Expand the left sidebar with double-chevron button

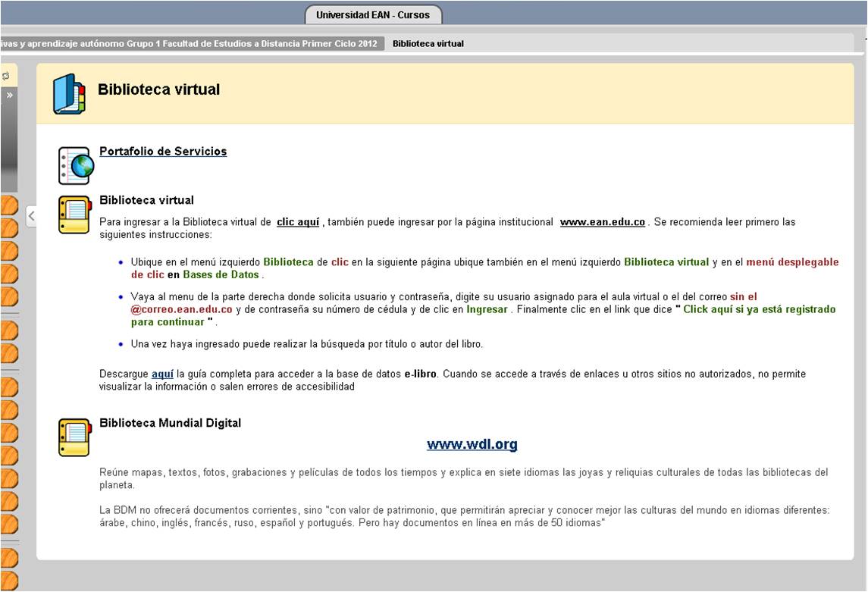tap(10, 96)
